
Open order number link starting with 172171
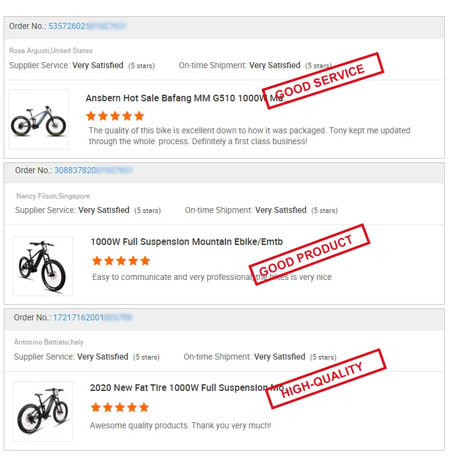pos(92,317)
